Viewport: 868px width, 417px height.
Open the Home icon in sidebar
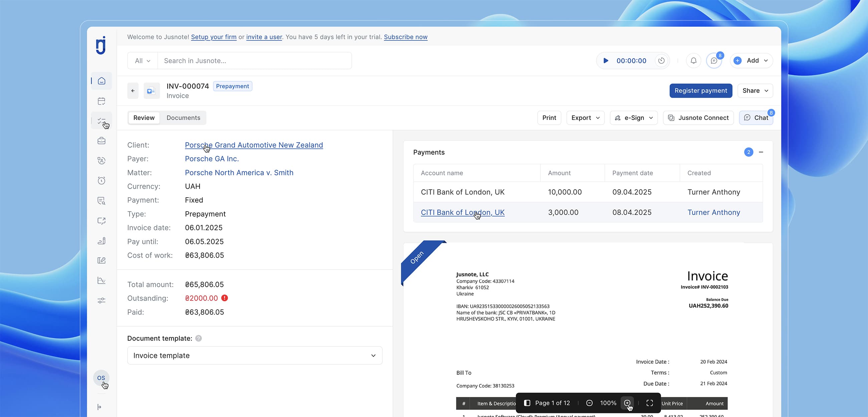coord(101,81)
